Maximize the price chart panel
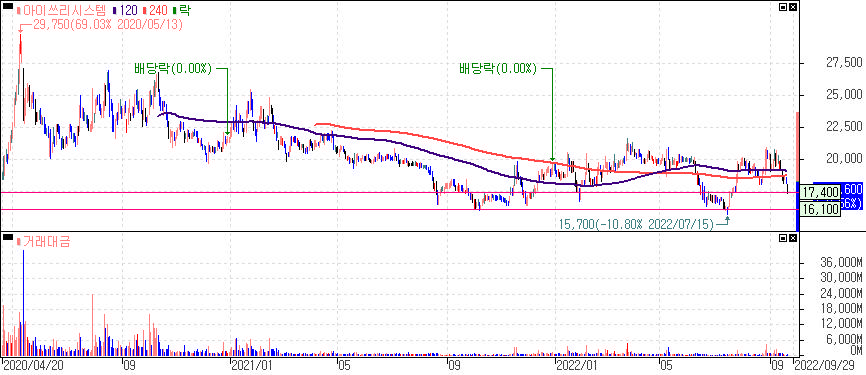Viewport: 866px width, 375px height. [x=783, y=7]
